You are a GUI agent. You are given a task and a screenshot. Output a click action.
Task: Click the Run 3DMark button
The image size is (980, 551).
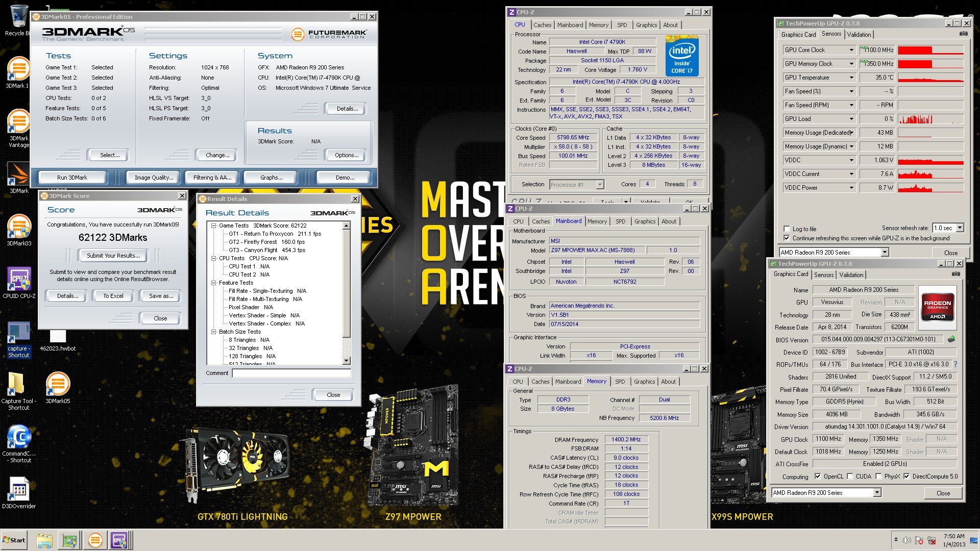(x=72, y=178)
